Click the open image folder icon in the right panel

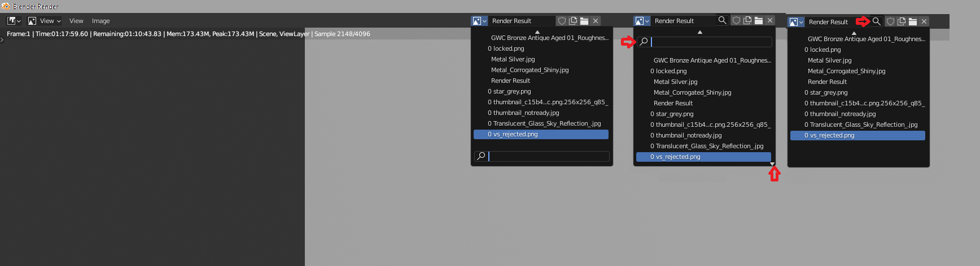pos(913,22)
